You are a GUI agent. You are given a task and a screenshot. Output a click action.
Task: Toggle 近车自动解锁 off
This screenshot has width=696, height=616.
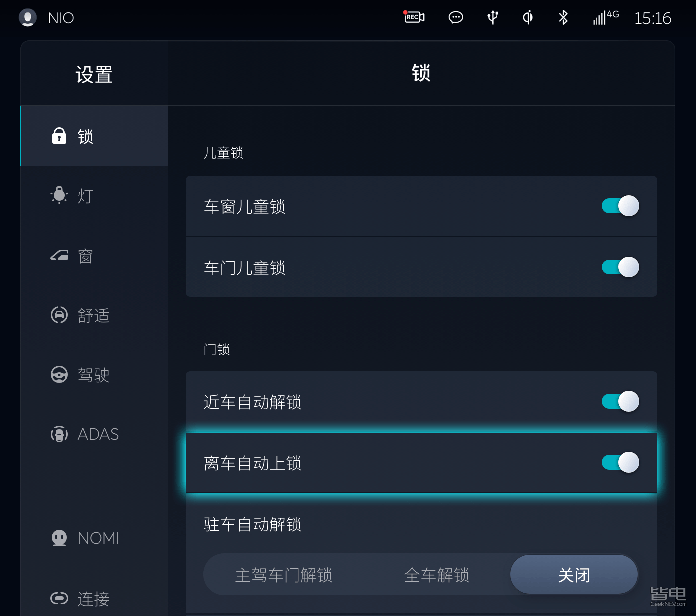620,401
